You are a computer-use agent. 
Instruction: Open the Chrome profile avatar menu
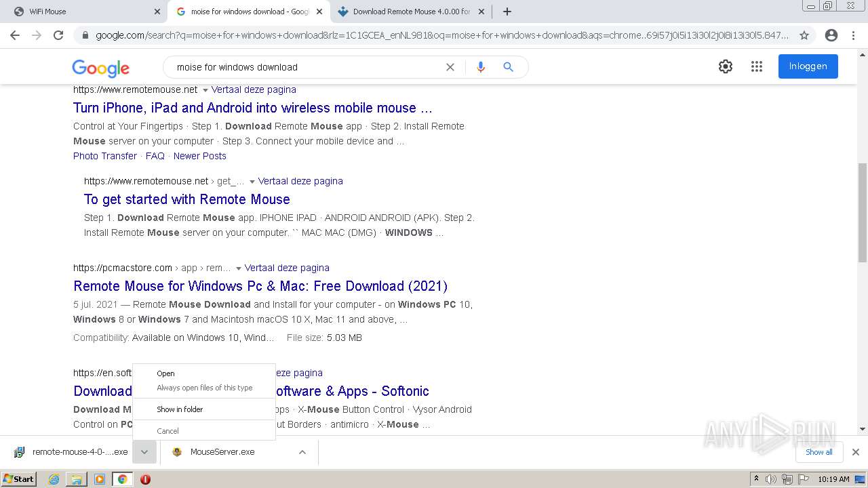pos(831,35)
